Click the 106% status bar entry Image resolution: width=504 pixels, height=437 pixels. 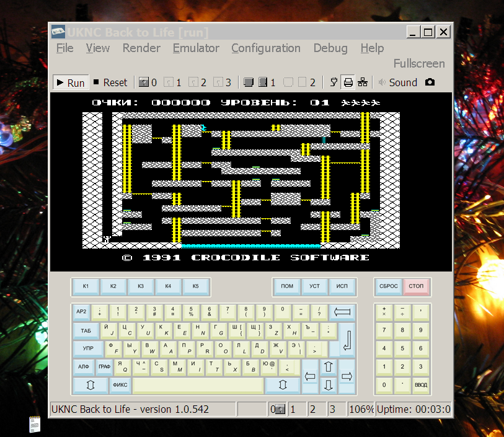361,409
